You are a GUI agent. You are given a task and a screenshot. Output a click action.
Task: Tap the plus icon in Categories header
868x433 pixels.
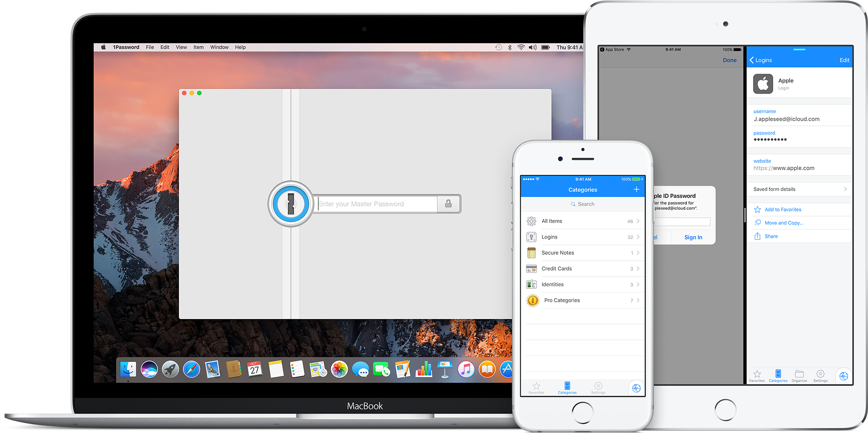coord(636,190)
